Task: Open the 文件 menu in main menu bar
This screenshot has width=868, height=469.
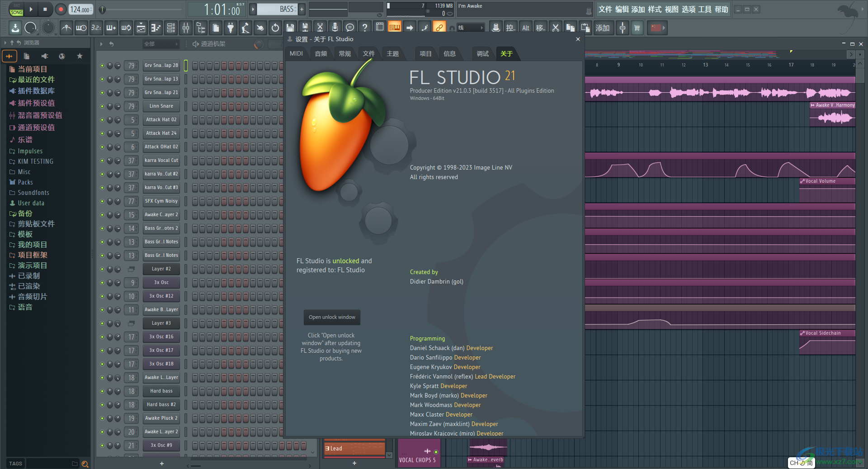Action: tap(605, 9)
